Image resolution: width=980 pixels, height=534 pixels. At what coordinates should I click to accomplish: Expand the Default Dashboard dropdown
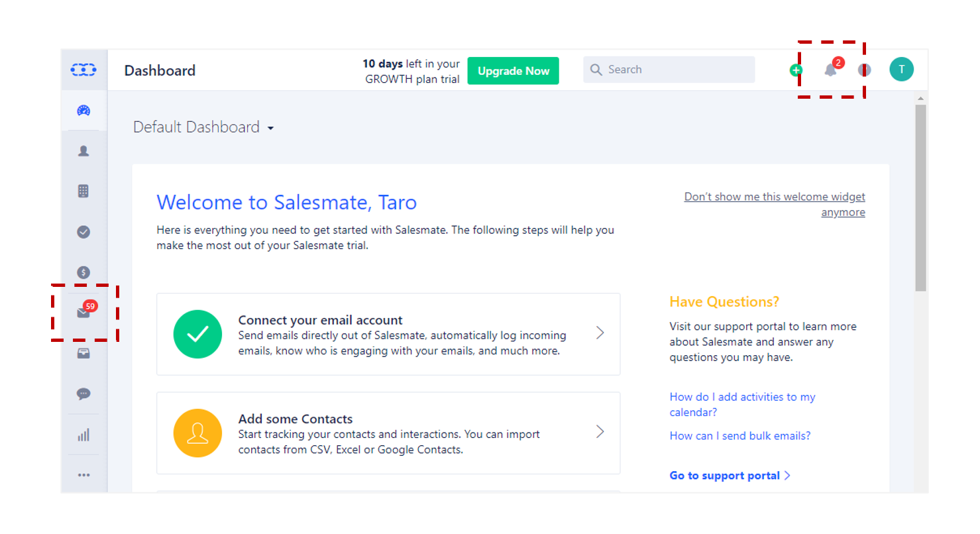pos(203,127)
